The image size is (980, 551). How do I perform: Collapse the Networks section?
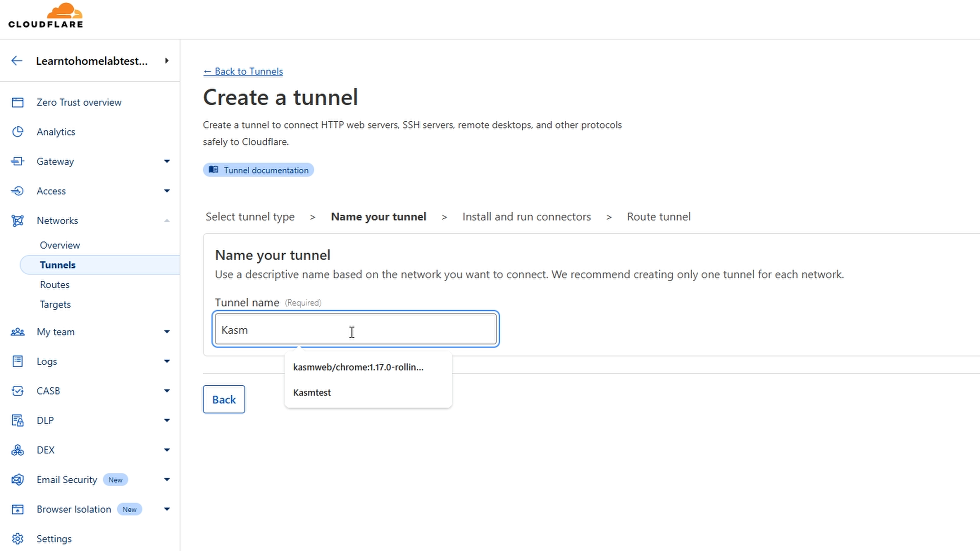(167, 220)
